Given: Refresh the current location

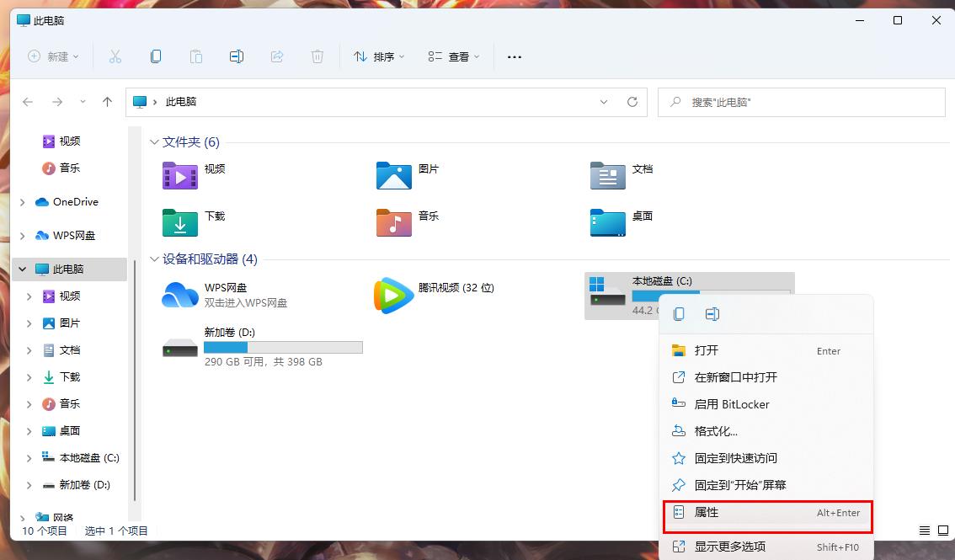Looking at the screenshot, I should click(x=632, y=102).
